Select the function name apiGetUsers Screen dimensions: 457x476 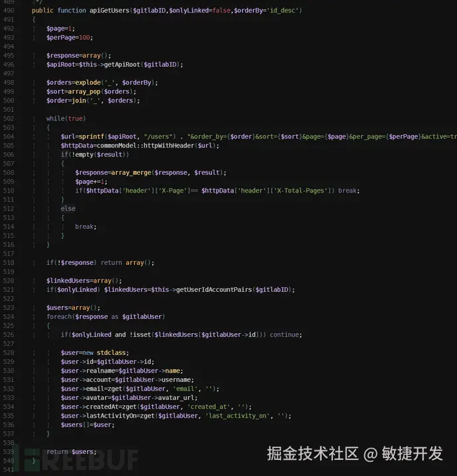(109, 11)
